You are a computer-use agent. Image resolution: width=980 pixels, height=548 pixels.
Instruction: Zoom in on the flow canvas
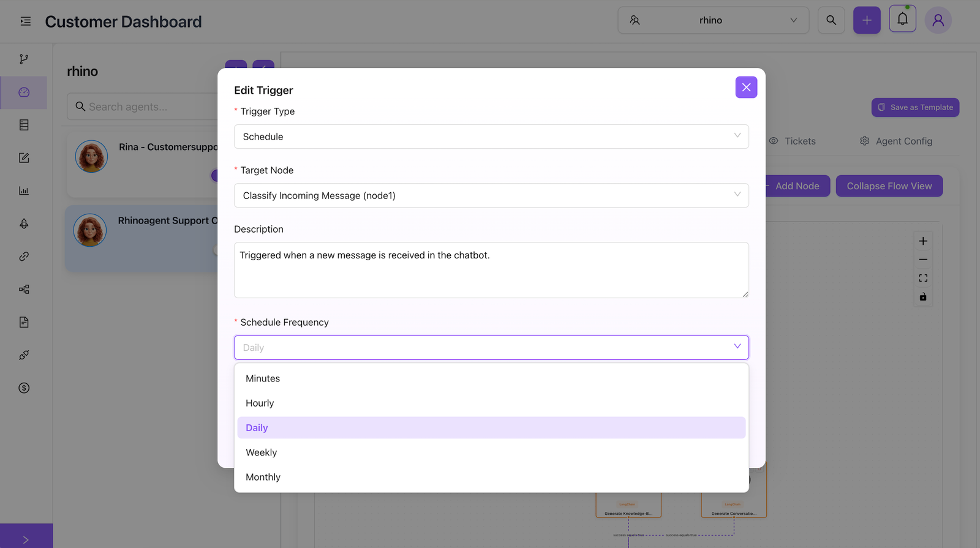(x=923, y=241)
